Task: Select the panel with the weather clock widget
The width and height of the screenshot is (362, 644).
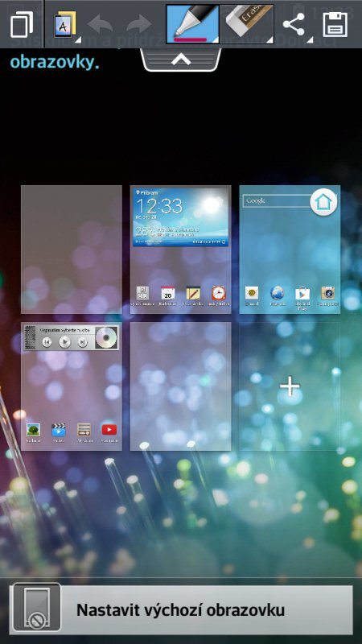Action: 180,250
